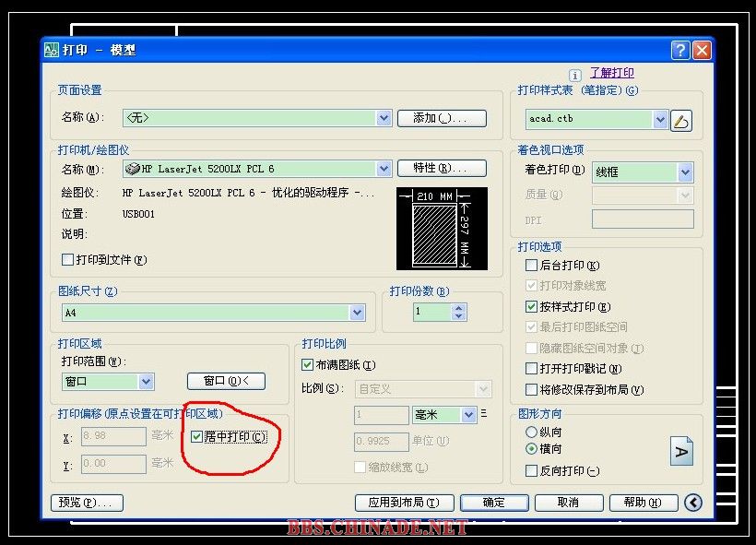Click the 应用到布局 button
Viewport: 756px width, 545px height.
click(404, 503)
